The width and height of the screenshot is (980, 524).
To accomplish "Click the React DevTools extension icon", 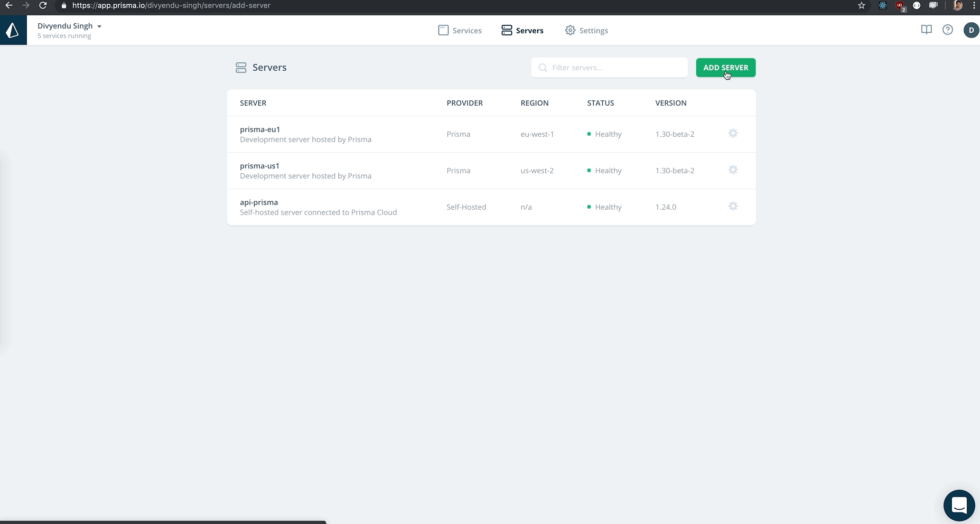I will click(883, 5).
